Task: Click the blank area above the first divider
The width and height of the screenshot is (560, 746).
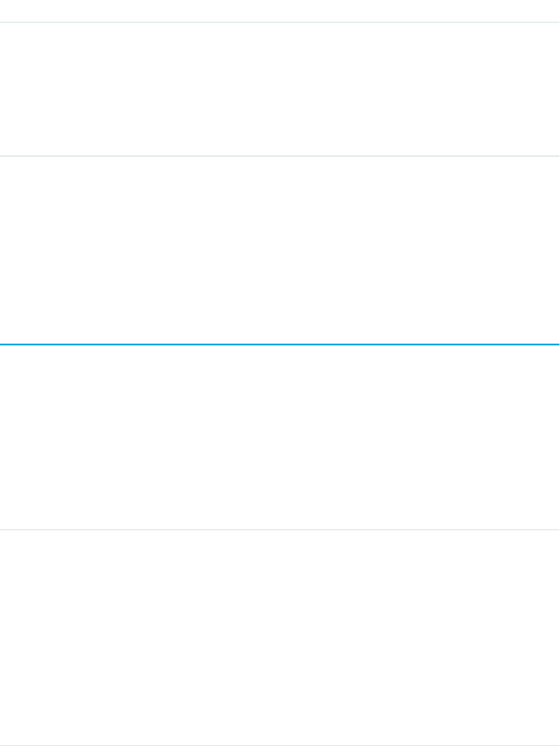Action: tap(280, 10)
